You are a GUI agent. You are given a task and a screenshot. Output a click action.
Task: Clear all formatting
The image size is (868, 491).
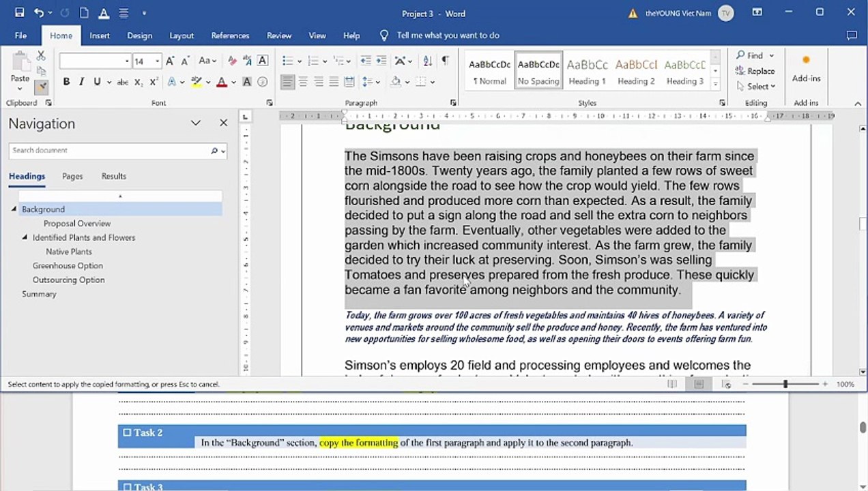pos(232,61)
